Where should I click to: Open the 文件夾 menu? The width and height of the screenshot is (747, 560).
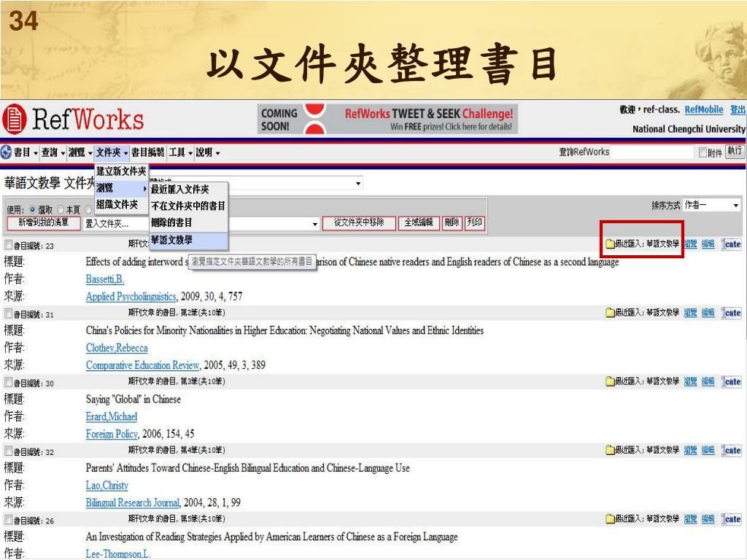(x=112, y=152)
